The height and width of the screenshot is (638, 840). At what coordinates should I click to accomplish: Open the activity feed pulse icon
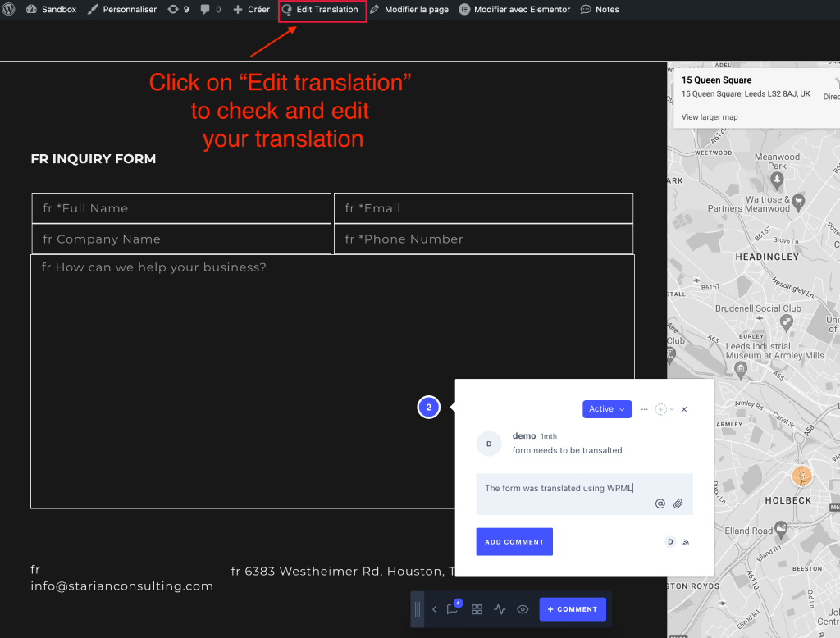pyautogui.click(x=500, y=610)
